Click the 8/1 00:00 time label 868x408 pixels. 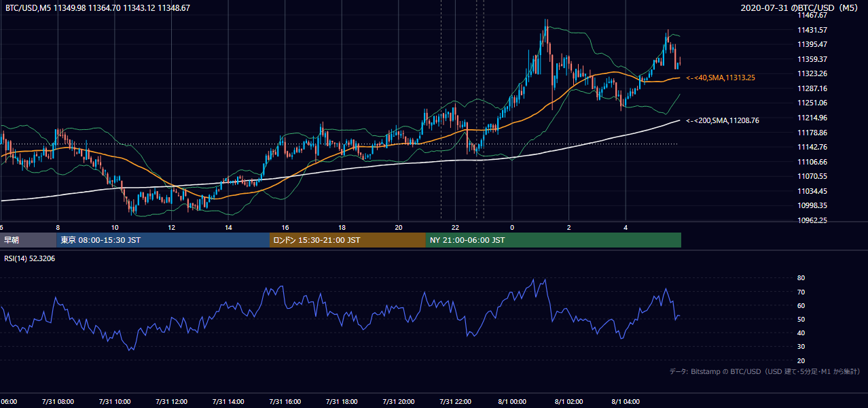(x=512, y=401)
